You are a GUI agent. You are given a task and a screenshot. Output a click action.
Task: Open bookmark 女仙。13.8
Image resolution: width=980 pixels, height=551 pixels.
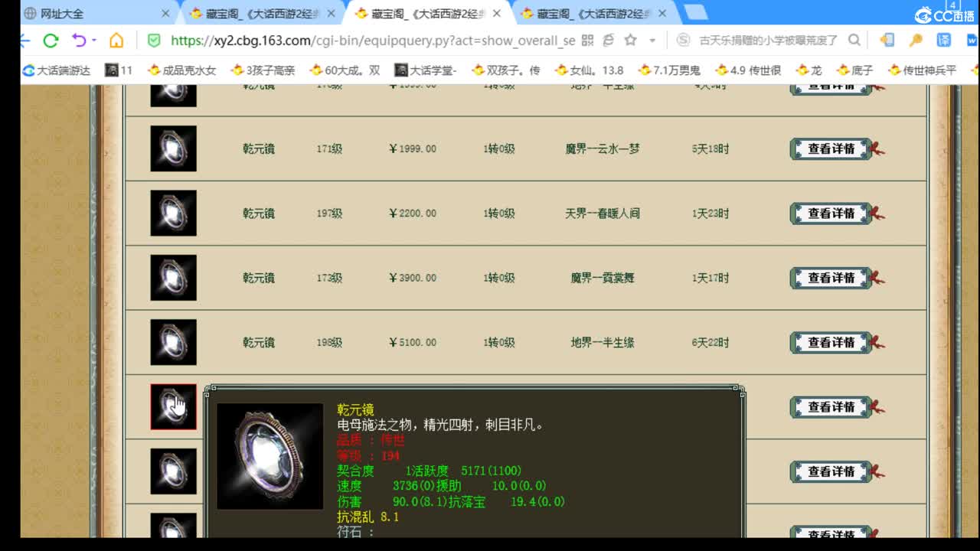coord(589,70)
